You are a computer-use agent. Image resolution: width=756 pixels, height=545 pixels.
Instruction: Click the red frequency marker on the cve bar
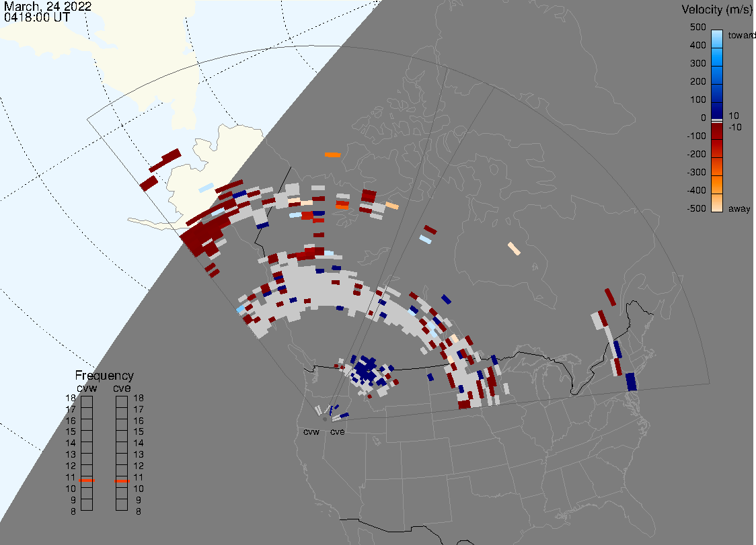pyautogui.click(x=122, y=481)
